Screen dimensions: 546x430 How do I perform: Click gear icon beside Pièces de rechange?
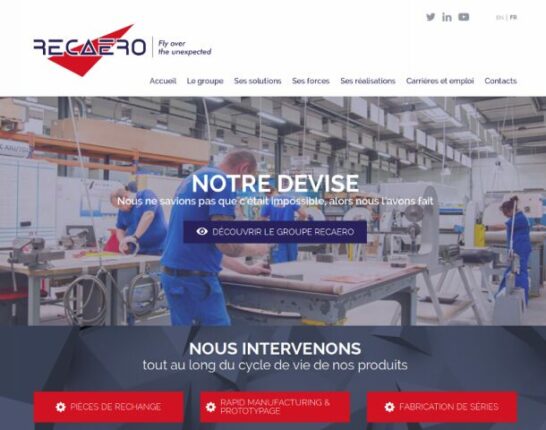[x=61, y=407]
